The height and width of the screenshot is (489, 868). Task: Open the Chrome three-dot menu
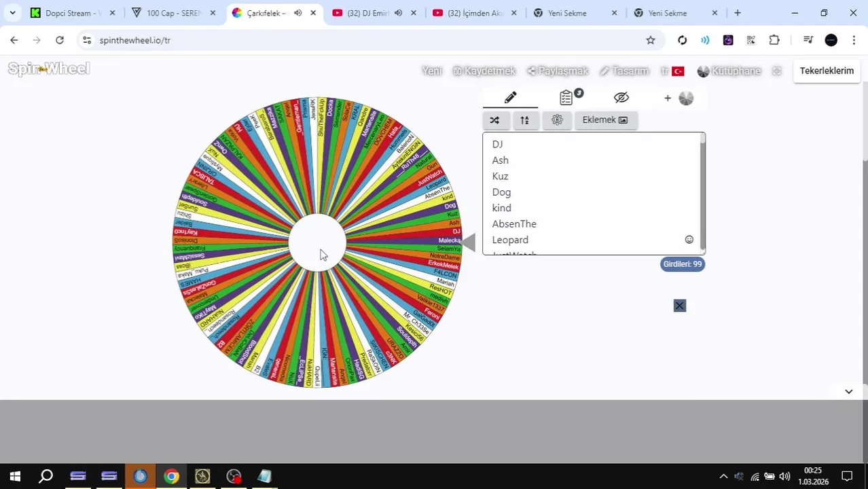coord(854,40)
